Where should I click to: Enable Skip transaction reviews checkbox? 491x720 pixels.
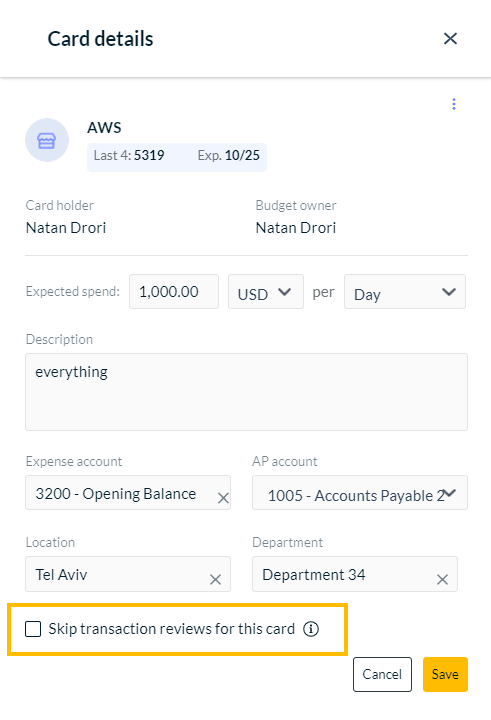[33, 629]
